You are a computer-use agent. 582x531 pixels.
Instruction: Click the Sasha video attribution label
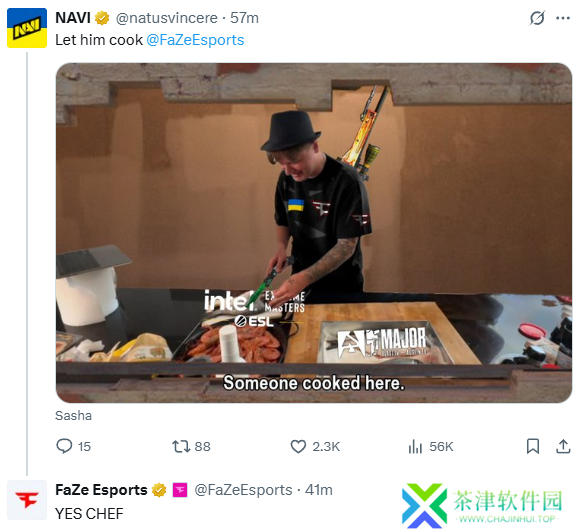click(x=73, y=415)
